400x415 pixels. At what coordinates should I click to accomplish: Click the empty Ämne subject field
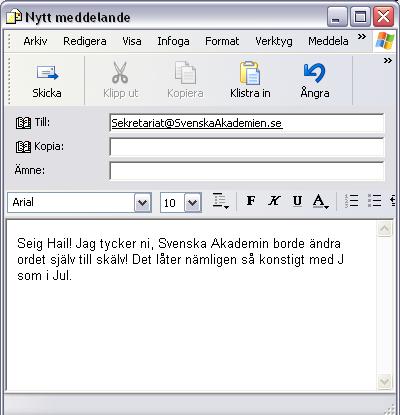coord(247,171)
